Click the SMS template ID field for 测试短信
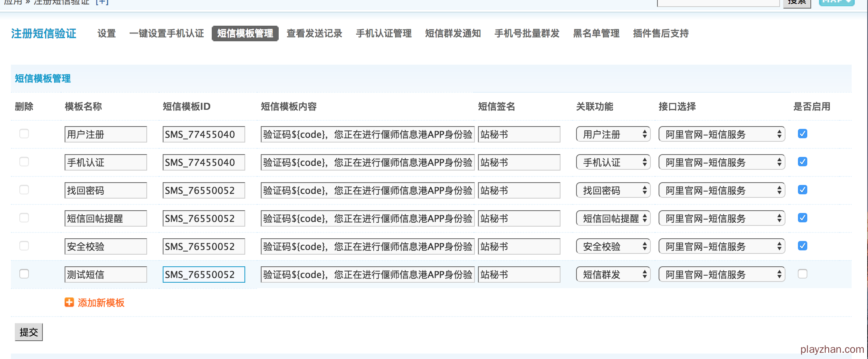Screen dimensions: 868x359 click(x=204, y=275)
